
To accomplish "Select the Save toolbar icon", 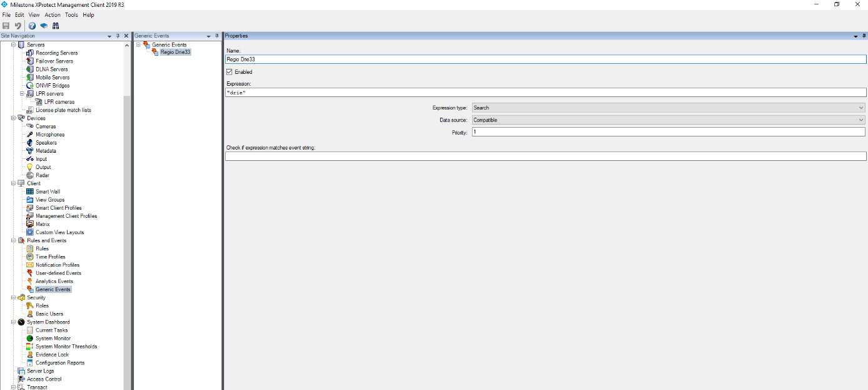I will pyautogui.click(x=6, y=26).
